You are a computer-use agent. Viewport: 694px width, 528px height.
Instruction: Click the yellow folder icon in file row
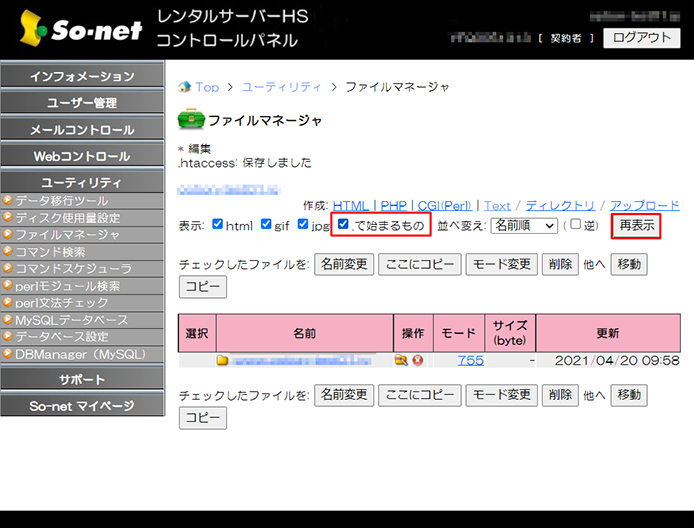(223, 360)
